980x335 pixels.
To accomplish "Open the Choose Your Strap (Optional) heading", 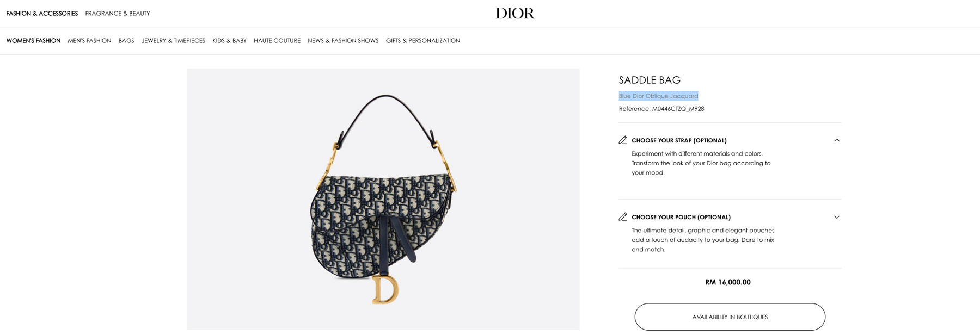I will (679, 140).
